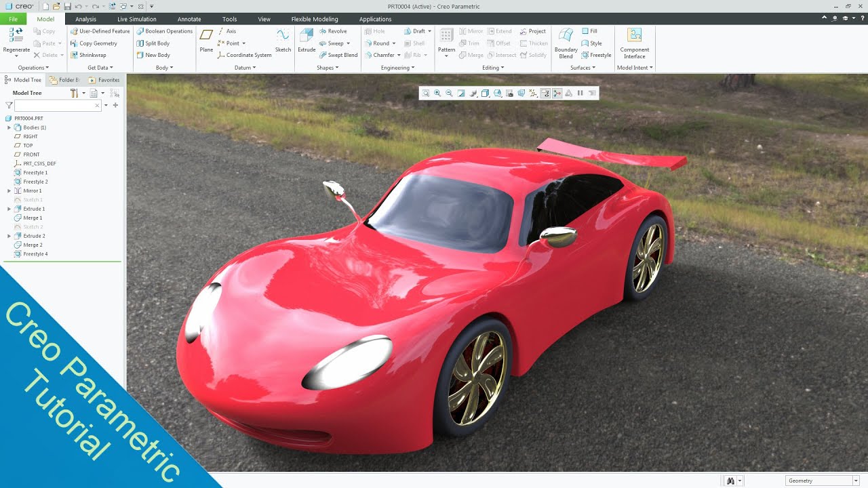
Task: Create a New Body
Action: click(153, 55)
